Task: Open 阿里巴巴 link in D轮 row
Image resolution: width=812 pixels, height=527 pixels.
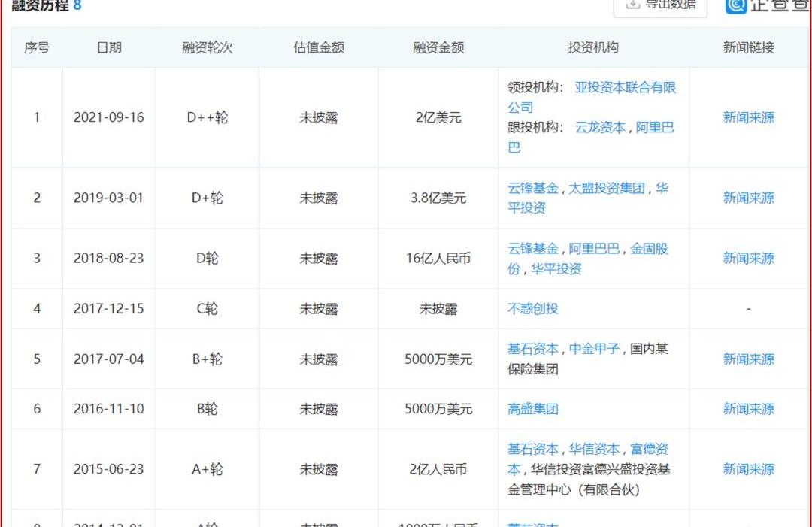Action: click(x=594, y=249)
